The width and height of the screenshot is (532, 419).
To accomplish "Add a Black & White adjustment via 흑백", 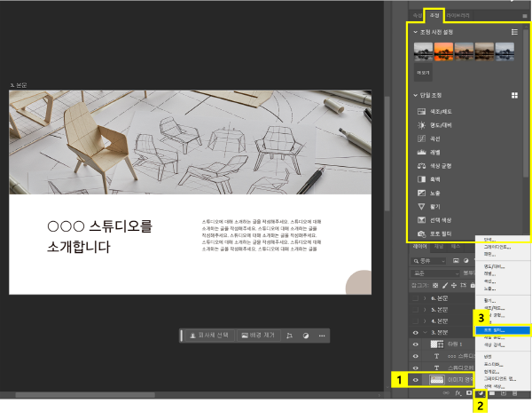I will click(428, 179).
